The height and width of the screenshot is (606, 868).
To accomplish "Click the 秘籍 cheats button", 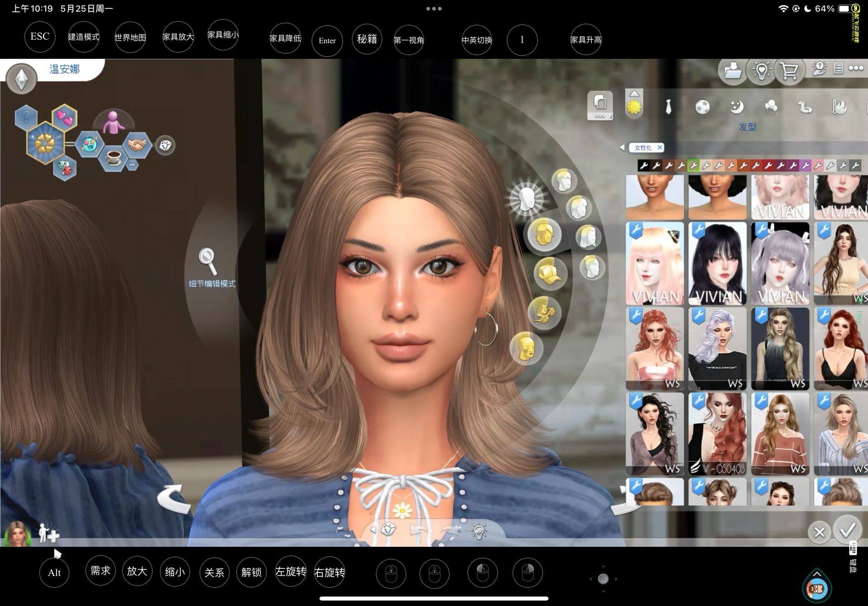I will (367, 39).
